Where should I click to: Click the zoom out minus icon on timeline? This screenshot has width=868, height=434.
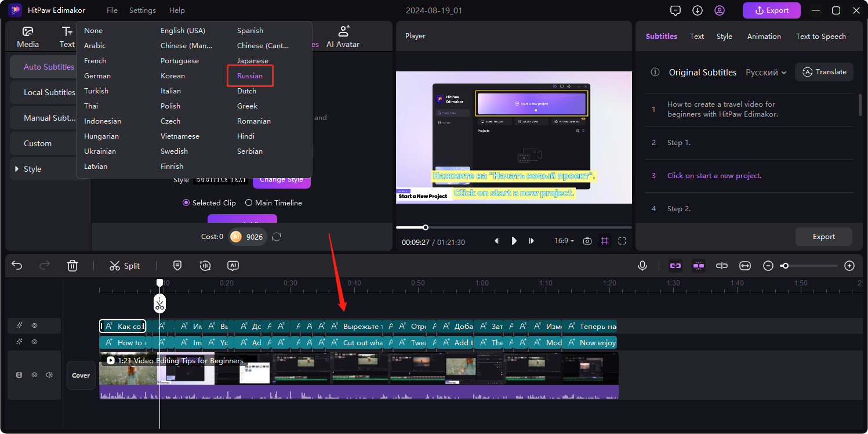(x=768, y=266)
